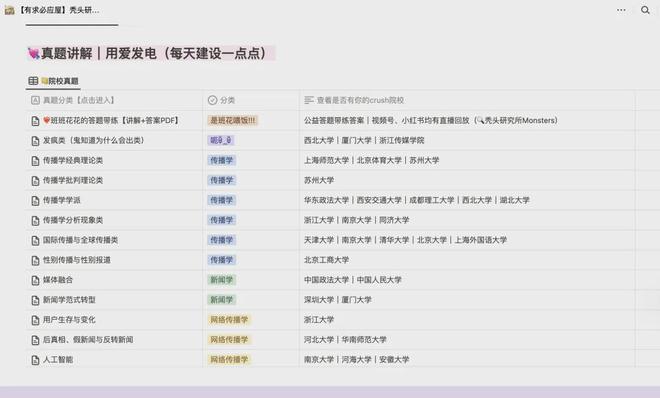This screenshot has height=398, width=660.
Task: Click page icon of 传播学经典理论类 row
Action: tap(35, 161)
